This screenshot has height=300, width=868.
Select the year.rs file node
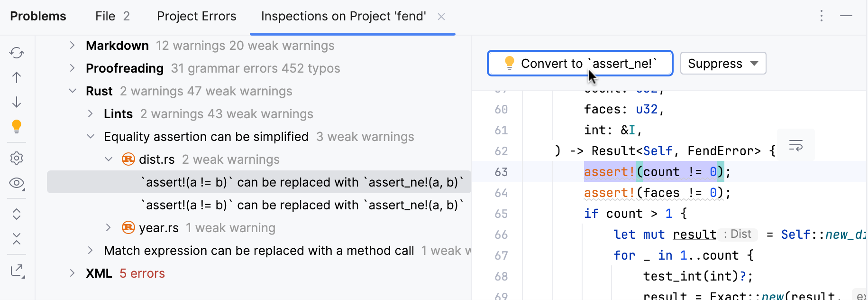point(158,227)
